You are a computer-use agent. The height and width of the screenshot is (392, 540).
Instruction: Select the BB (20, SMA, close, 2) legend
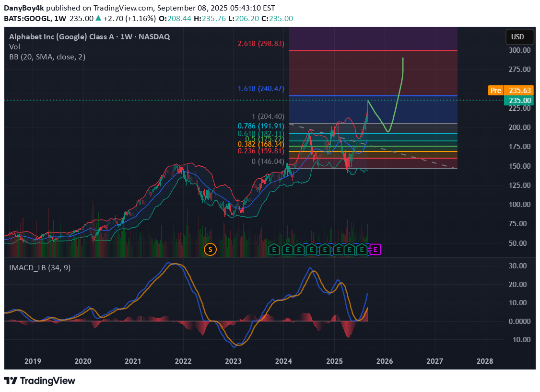pos(47,57)
